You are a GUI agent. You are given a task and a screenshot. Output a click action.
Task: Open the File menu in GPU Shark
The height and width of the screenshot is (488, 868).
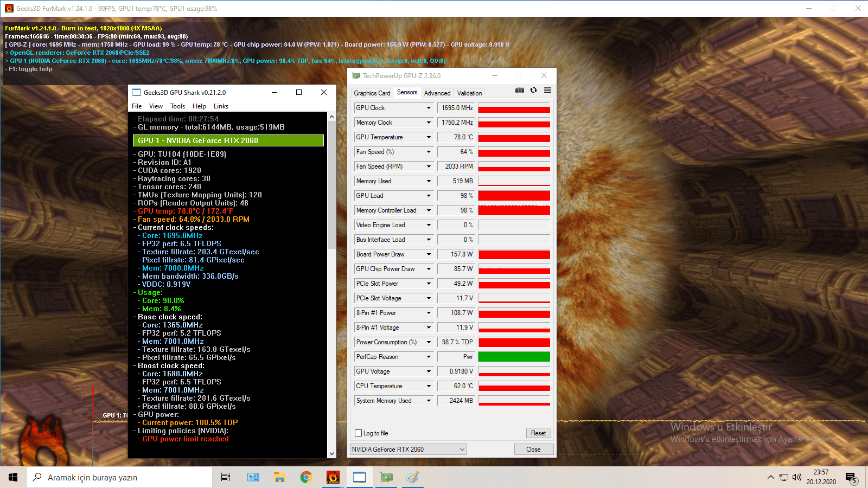point(137,106)
